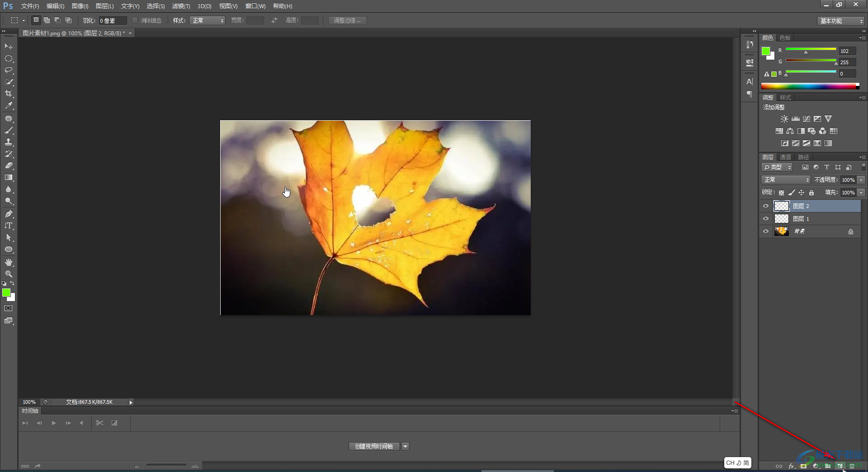Select the Clone Stamp tool

coord(9,142)
